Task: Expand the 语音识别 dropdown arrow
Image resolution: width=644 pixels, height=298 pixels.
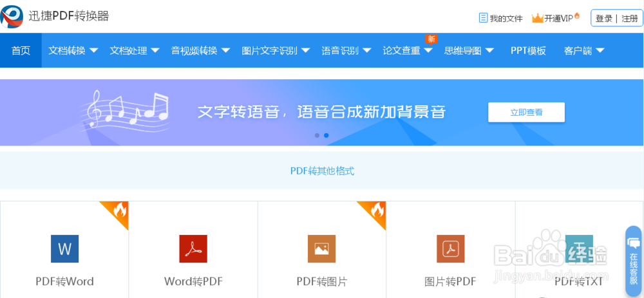Action: click(367, 50)
